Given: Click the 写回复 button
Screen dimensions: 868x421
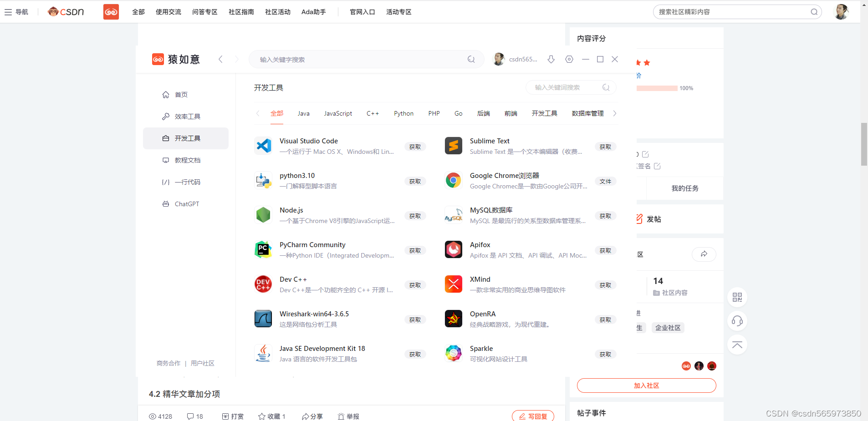Looking at the screenshot, I should click(x=533, y=416).
